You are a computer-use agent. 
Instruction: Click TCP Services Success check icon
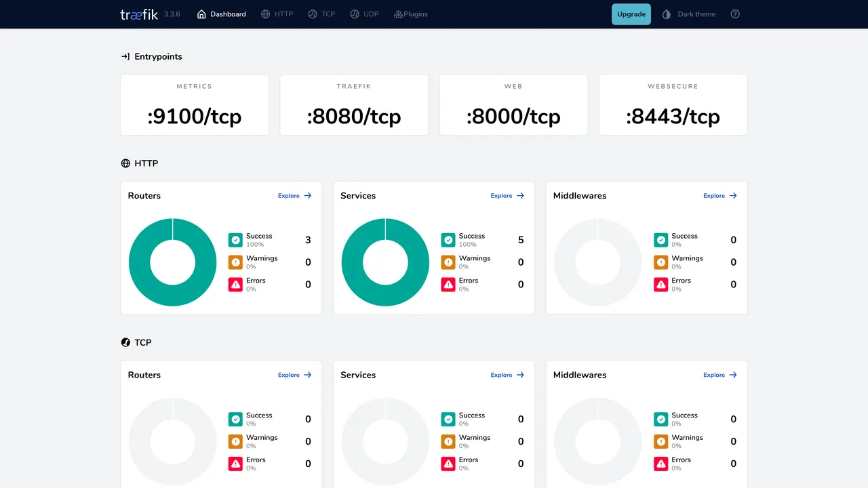pyautogui.click(x=448, y=419)
